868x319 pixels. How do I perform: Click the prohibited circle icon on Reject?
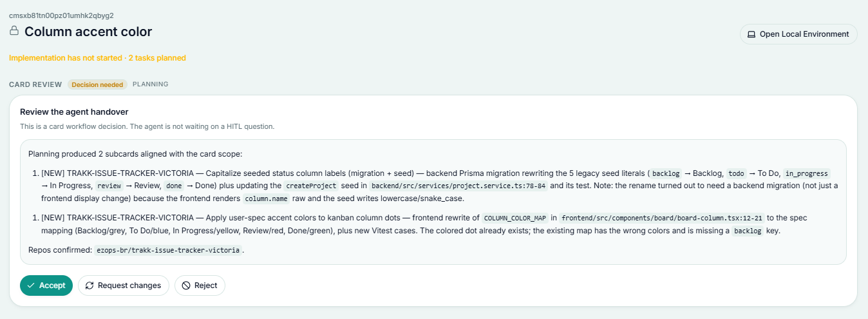click(186, 285)
